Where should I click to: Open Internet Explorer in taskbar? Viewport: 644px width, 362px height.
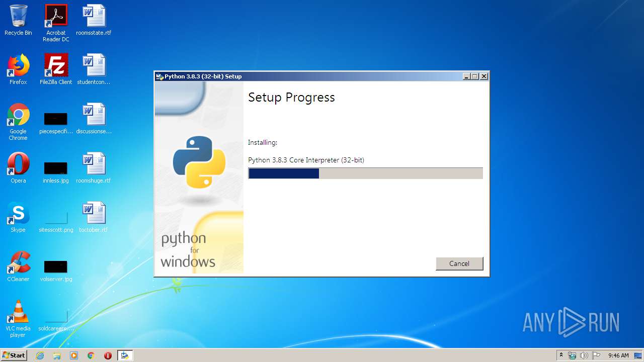click(40, 355)
